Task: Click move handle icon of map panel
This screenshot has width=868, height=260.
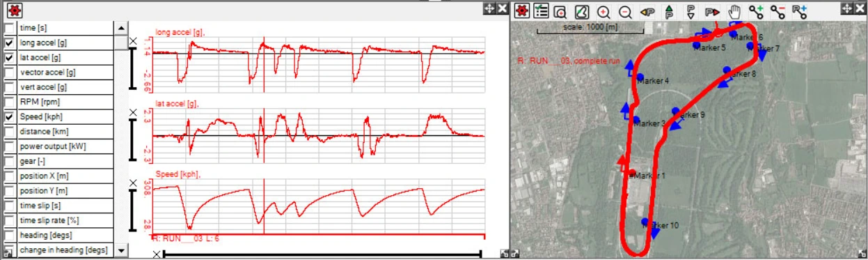Action: click(x=847, y=8)
